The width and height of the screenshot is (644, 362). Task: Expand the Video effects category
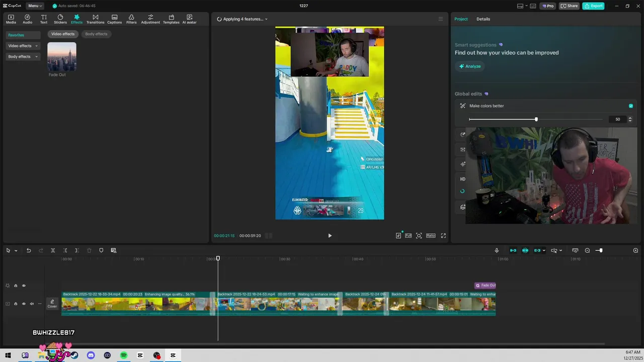[23, 46]
